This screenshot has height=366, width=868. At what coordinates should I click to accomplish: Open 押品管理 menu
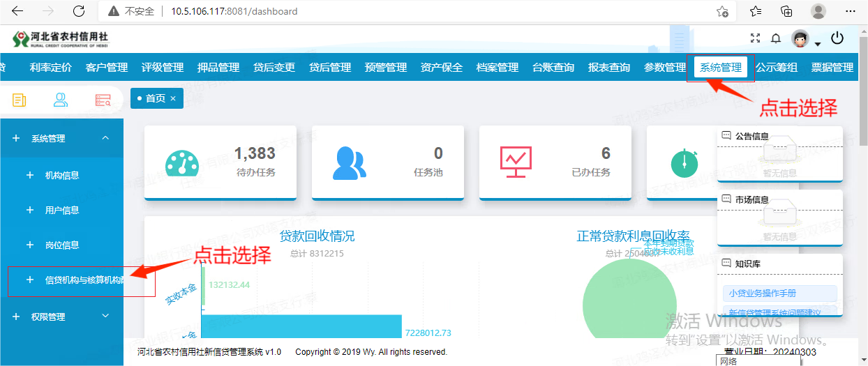coord(218,68)
